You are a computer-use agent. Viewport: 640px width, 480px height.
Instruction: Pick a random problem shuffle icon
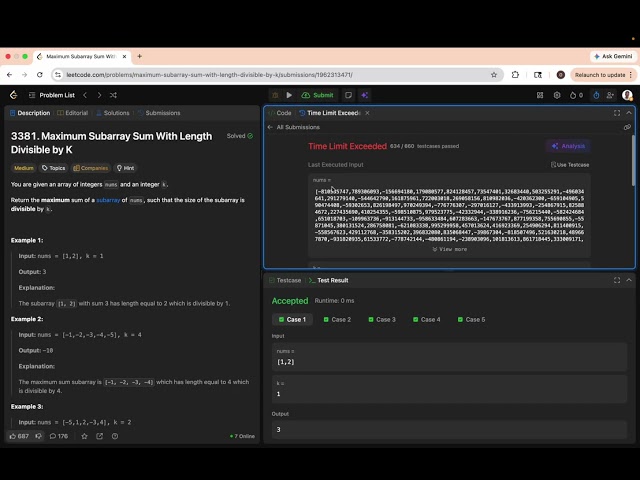113,95
